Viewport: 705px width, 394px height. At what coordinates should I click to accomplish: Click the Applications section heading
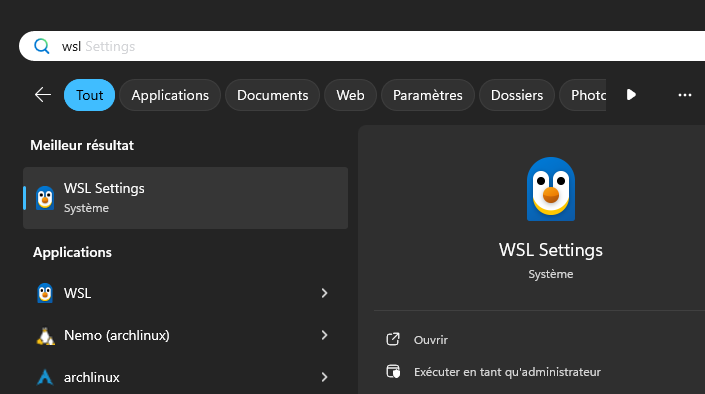pos(72,252)
